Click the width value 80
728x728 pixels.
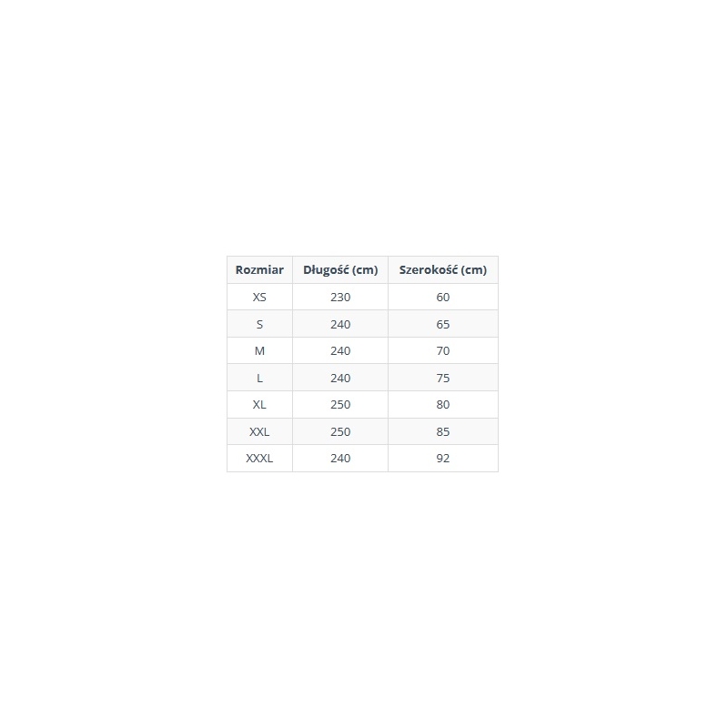coord(443,404)
